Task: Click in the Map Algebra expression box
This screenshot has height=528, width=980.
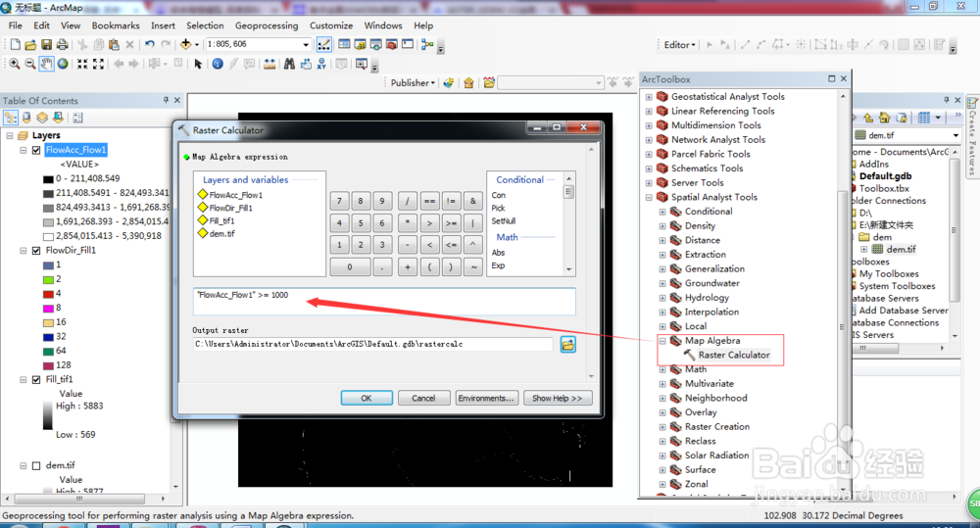Action: coord(384,302)
